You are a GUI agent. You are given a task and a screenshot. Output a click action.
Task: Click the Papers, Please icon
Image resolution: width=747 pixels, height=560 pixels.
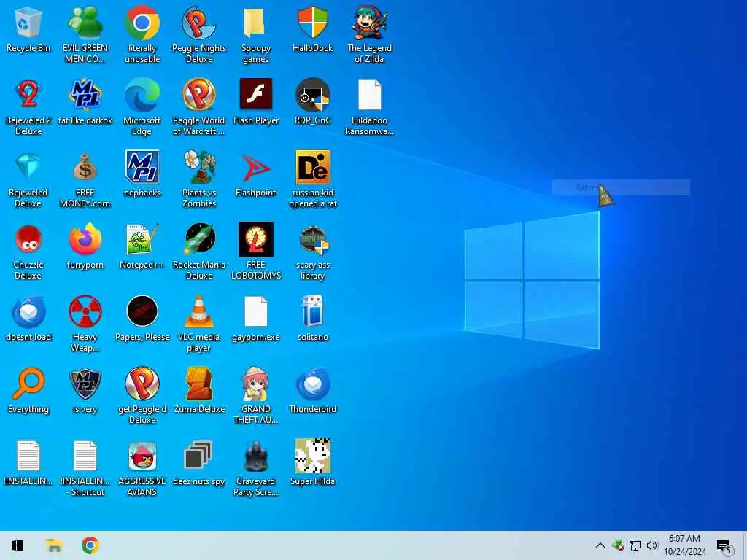point(142,311)
